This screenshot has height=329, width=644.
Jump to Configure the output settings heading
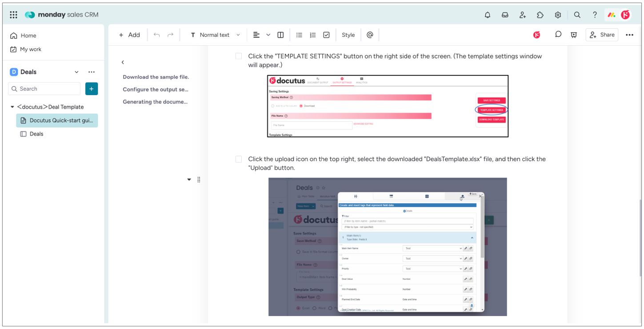pos(156,89)
